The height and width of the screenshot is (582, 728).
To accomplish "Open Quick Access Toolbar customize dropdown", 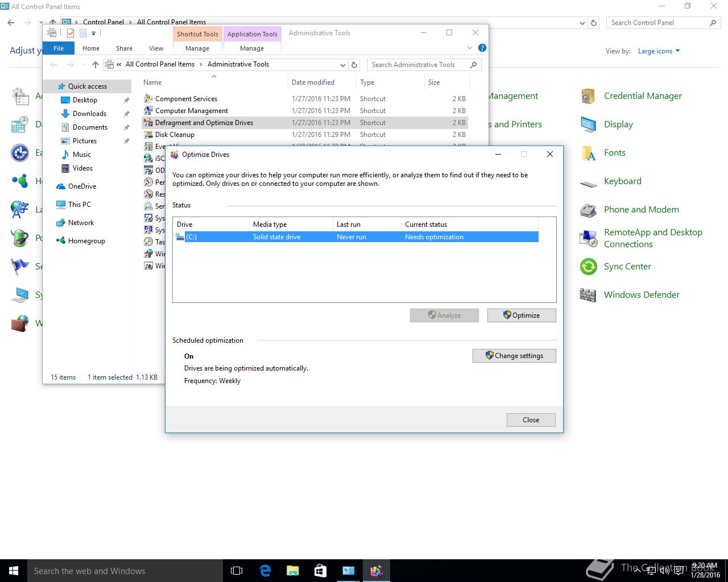I will click(94, 33).
